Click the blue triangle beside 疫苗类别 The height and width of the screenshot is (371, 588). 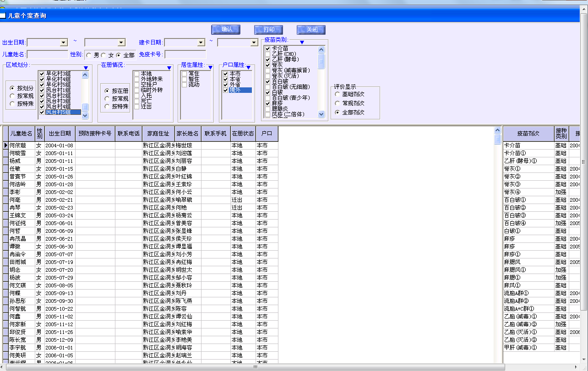click(302, 43)
